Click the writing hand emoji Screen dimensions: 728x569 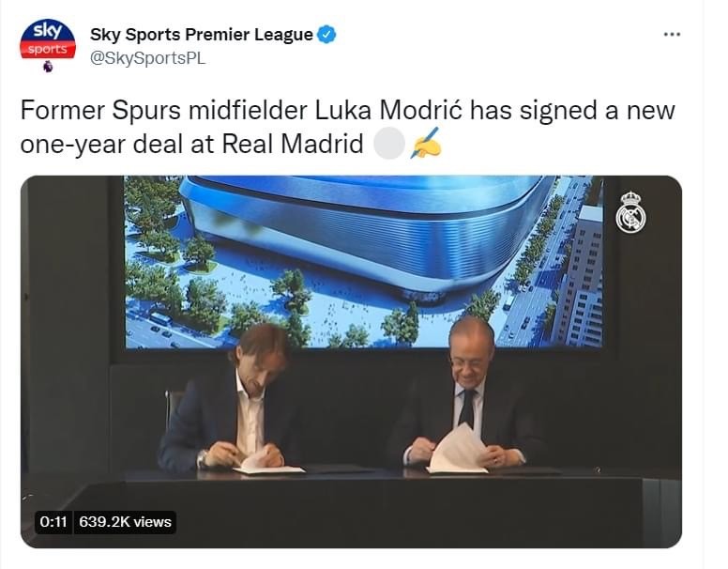[x=426, y=143]
